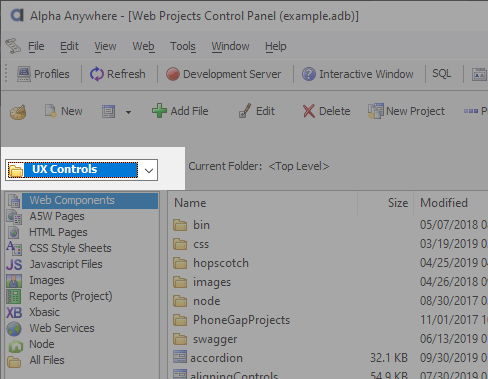Open the File menu
The image size is (488, 379).
[36, 46]
